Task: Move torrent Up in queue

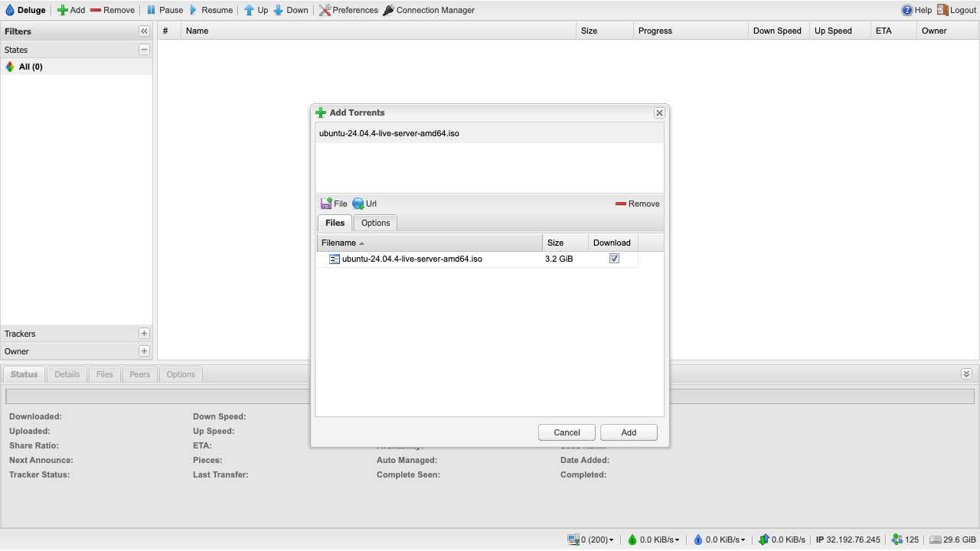Action: (x=256, y=10)
